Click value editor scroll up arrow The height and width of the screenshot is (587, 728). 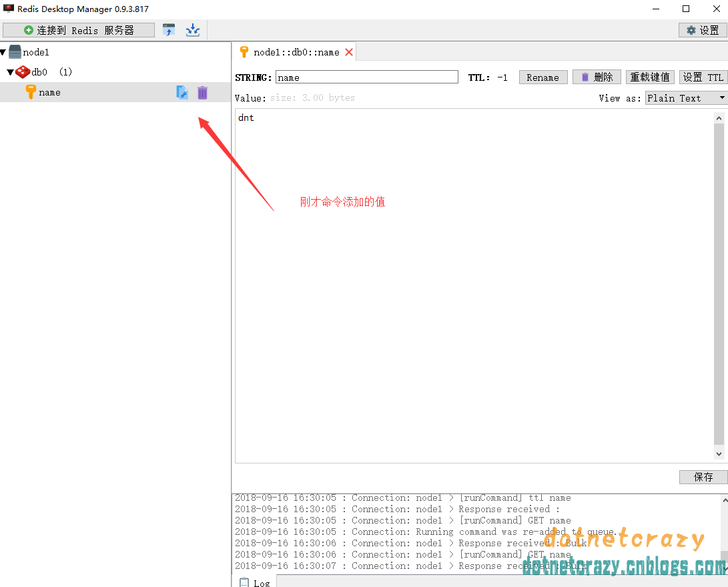pyautogui.click(x=719, y=118)
